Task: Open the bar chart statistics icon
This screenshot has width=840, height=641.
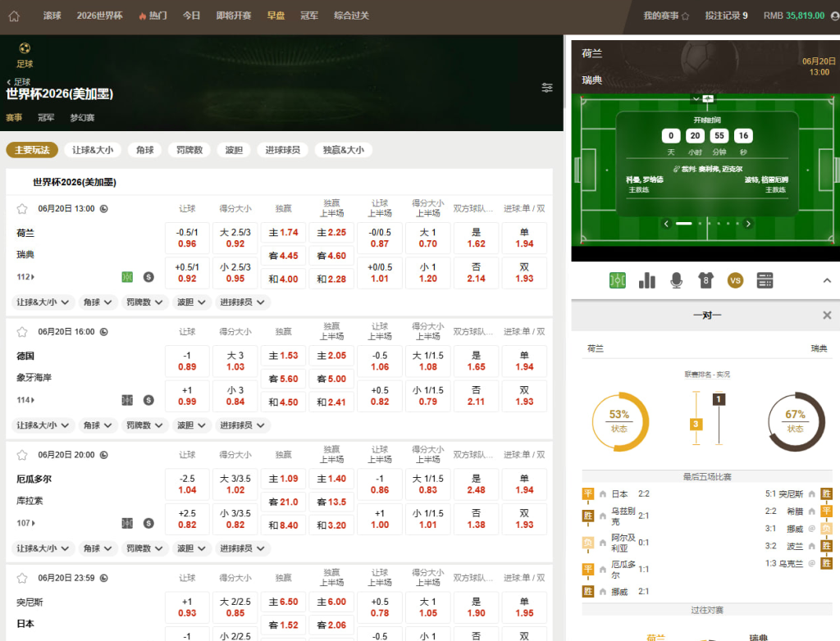Action: tap(647, 280)
